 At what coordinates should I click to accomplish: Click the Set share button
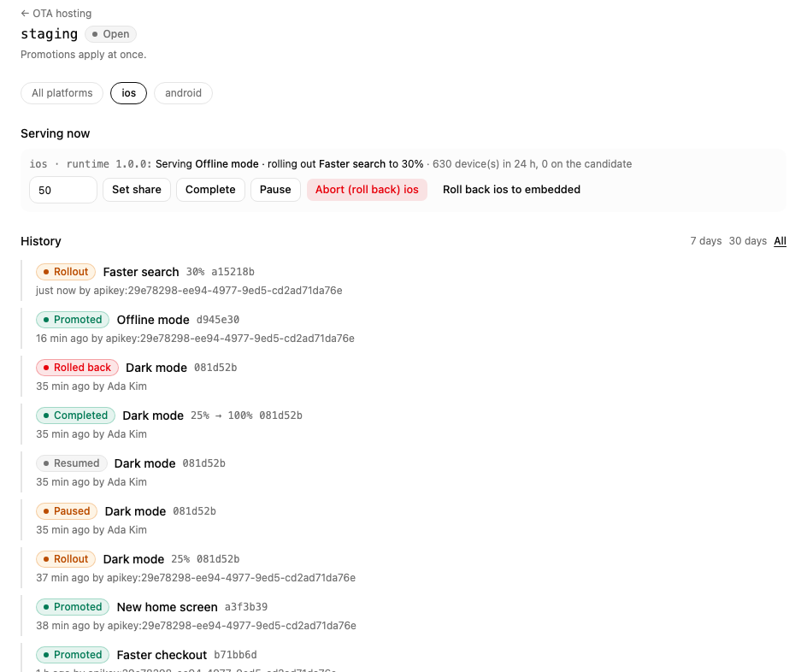tap(137, 189)
